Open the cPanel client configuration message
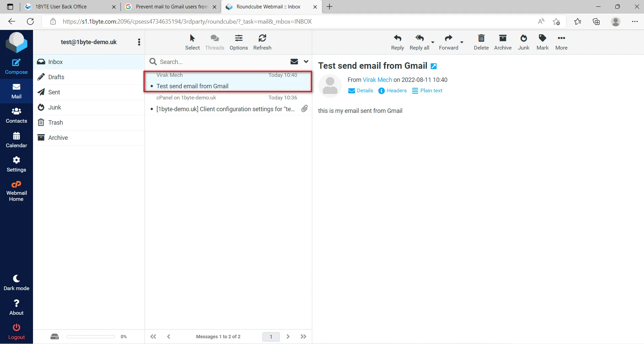Image resolution: width=644 pixels, height=344 pixels. (x=228, y=104)
